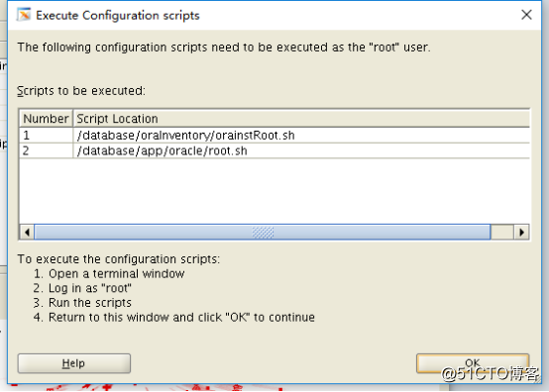Viewport: 549px width, 392px height.
Task: Open the Help button
Action: pos(74,363)
